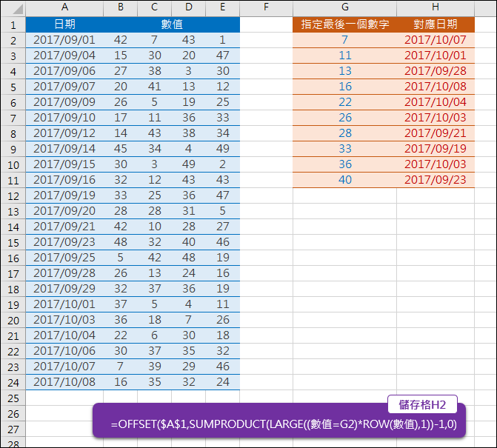Click cell E2 containing 1

pyautogui.click(x=222, y=40)
